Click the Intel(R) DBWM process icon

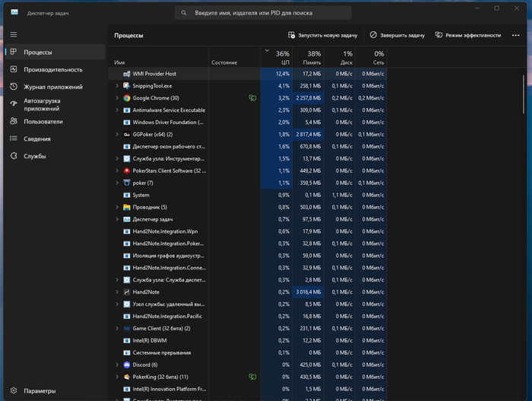pyautogui.click(x=127, y=341)
